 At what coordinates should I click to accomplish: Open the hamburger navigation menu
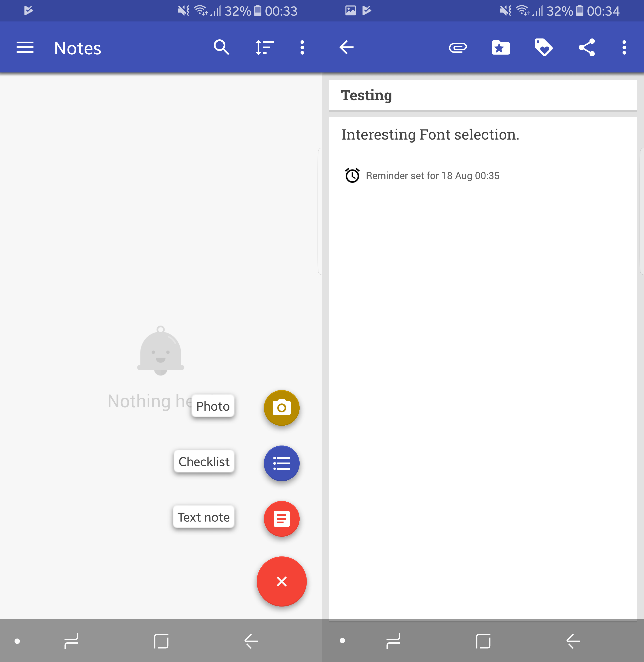[25, 48]
